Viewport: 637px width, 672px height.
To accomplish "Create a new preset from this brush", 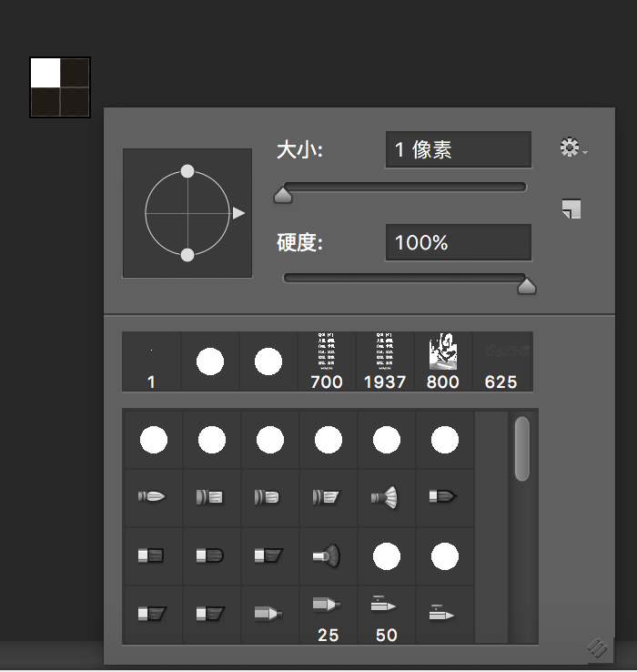I will pos(571,209).
